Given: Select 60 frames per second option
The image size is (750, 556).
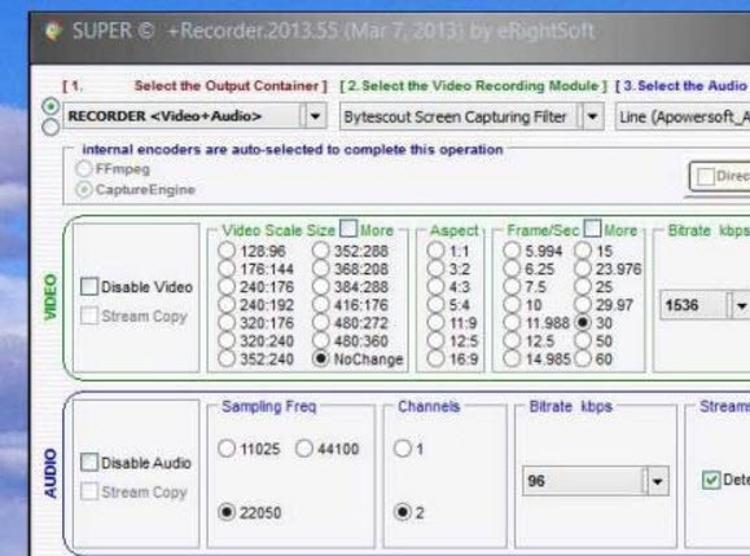Looking at the screenshot, I should click(584, 359).
